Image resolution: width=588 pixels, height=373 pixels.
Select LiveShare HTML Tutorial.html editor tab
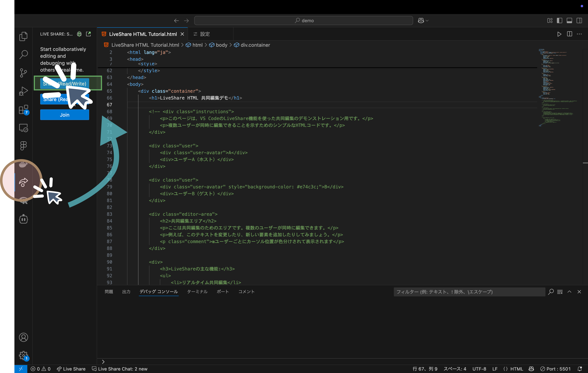point(143,34)
